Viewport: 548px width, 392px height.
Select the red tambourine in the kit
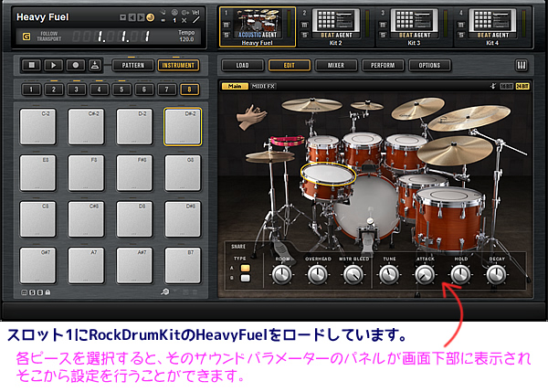point(288,141)
